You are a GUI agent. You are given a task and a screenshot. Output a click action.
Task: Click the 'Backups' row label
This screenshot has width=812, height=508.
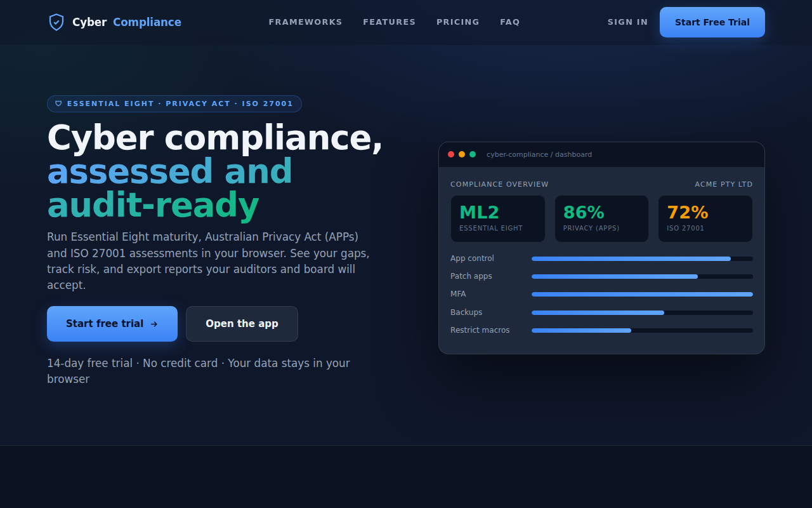point(466,312)
